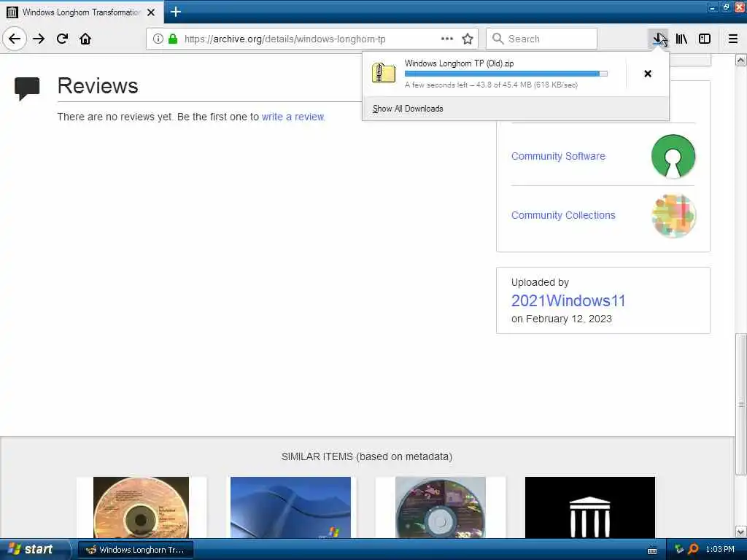
Task: Click the Uploaded by label
Action: (540, 282)
